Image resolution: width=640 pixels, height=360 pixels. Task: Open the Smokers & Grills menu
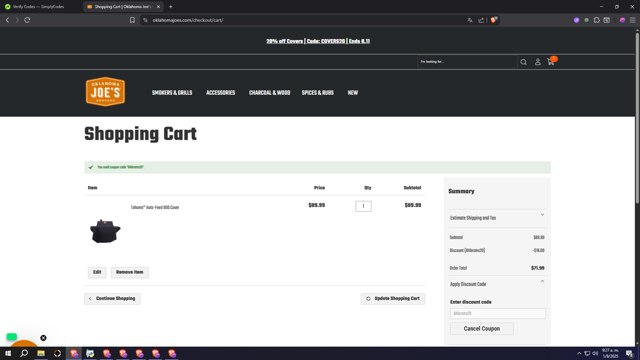(172, 93)
